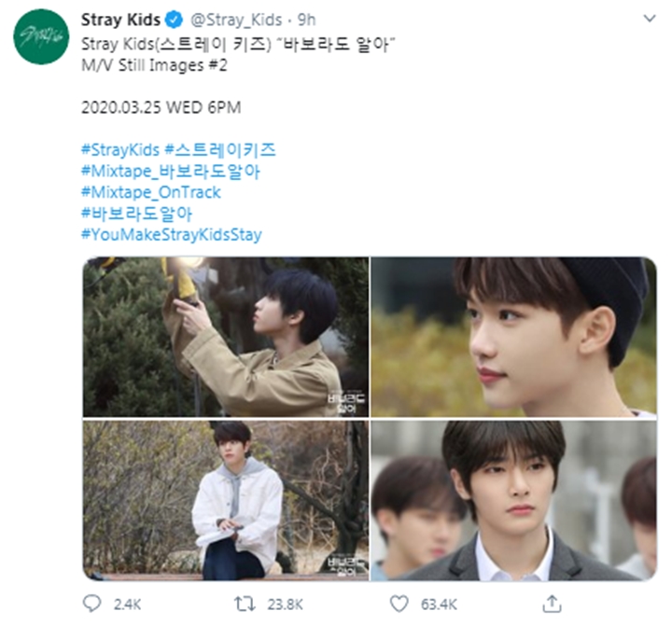The height and width of the screenshot is (625, 672).
Task: Open the #스트레이키즈 hashtag
Action: [220, 150]
